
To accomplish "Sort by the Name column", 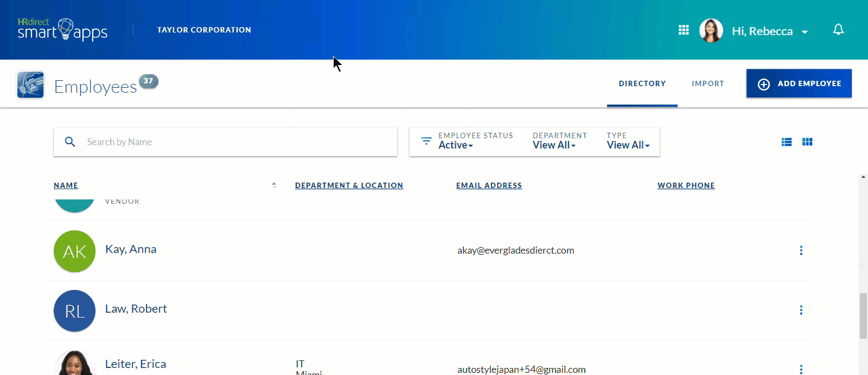I will click(x=66, y=185).
